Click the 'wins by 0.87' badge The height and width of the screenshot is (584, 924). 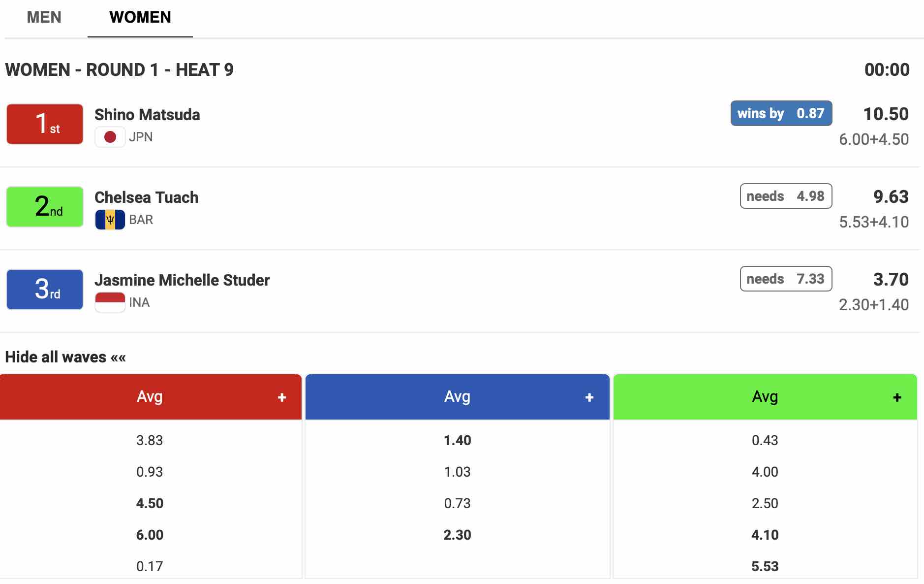pos(781,113)
